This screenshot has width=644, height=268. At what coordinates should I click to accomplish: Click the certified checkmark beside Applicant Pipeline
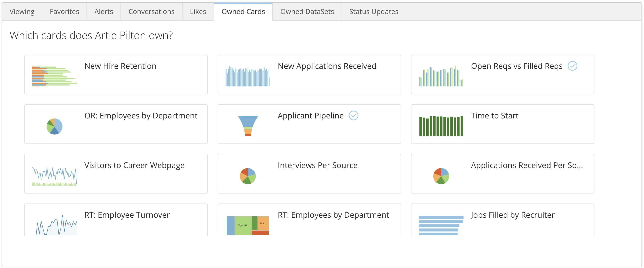pos(354,116)
